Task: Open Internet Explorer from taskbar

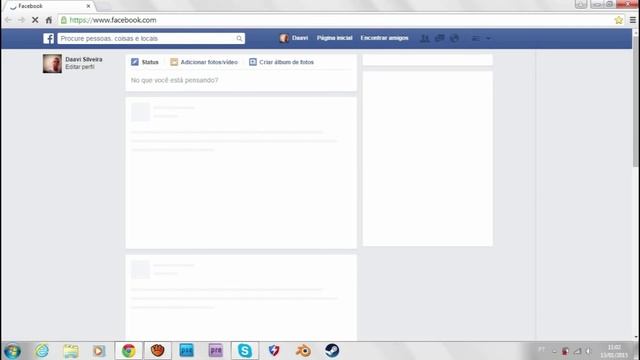Action: pos(42,351)
